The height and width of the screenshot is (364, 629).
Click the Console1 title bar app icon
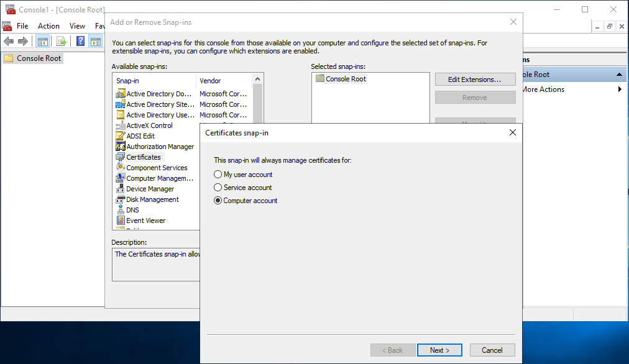pos(10,9)
